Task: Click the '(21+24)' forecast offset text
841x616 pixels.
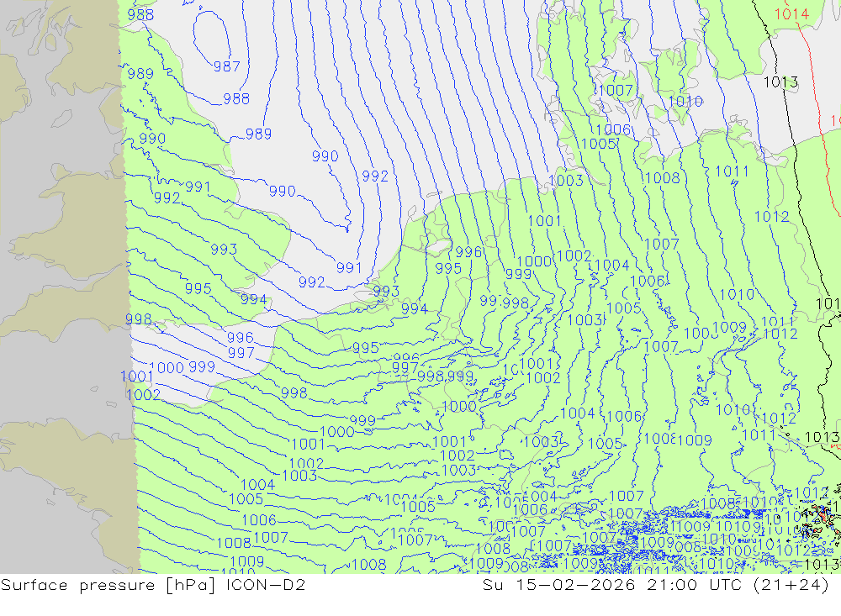Action: point(791,585)
